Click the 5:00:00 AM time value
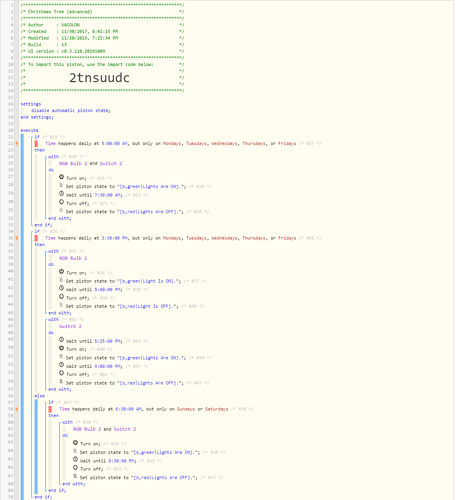Image resolution: width=456 pixels, height=500 pixels. click(115, 144)
